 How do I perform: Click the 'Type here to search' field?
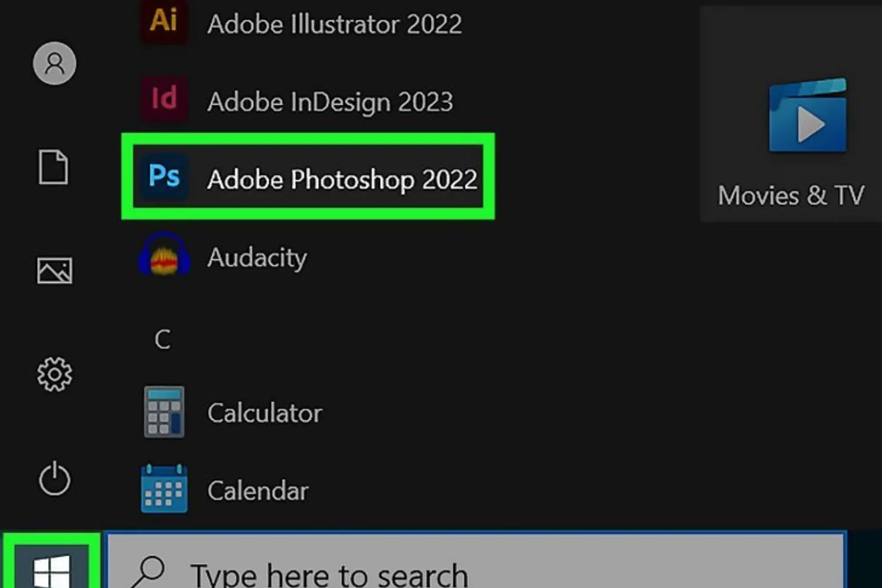pos(329,570)
